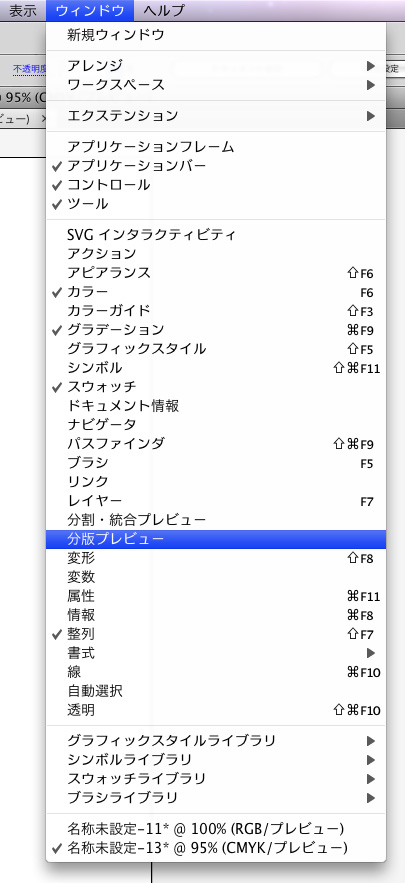Show the 透明 panel
The image size is (405, 883).
(x=216, y=710)
